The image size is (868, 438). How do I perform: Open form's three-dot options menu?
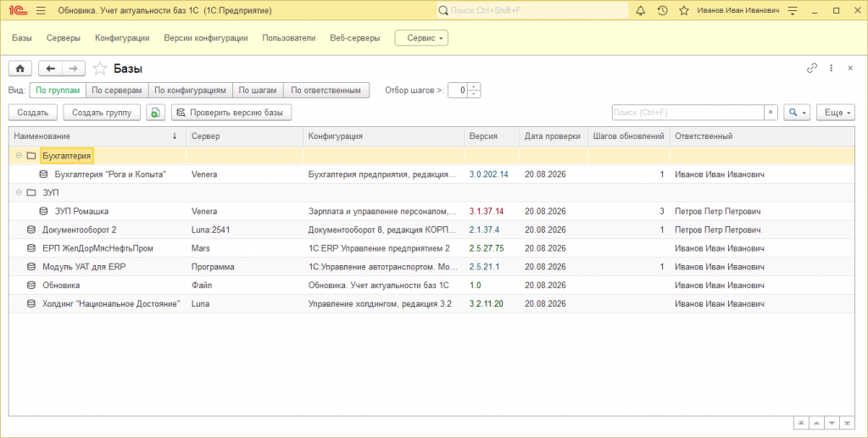(x=831, y=68)
